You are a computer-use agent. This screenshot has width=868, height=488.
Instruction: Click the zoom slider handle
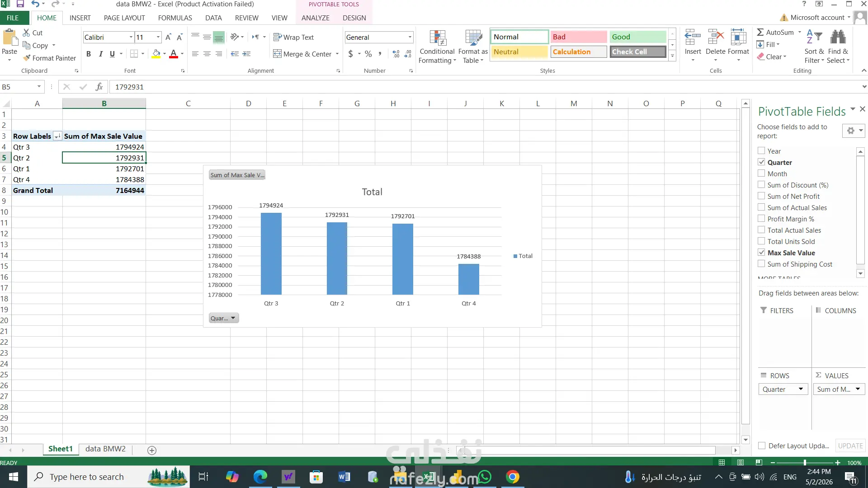(805, 463)
